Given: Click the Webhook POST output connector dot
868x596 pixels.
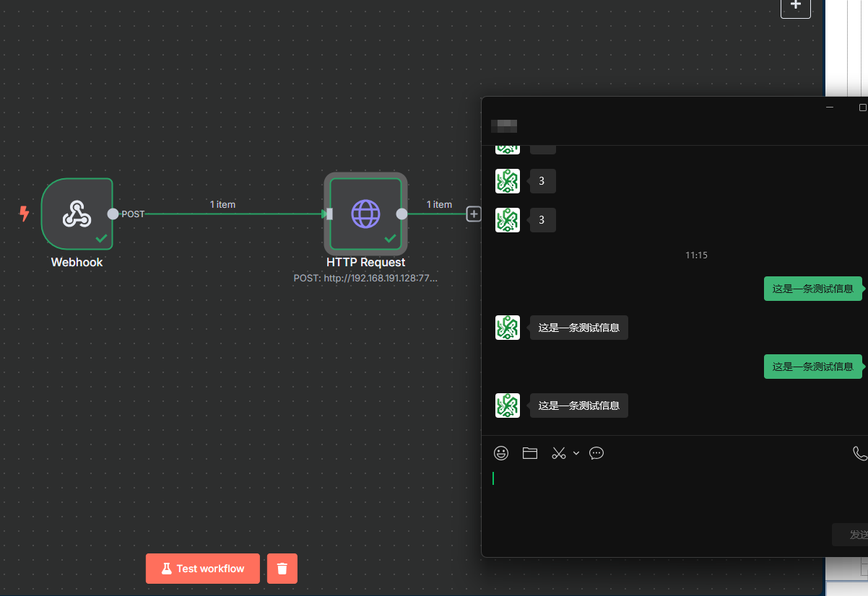Looking at the screenshot, I should pos(113,214).
